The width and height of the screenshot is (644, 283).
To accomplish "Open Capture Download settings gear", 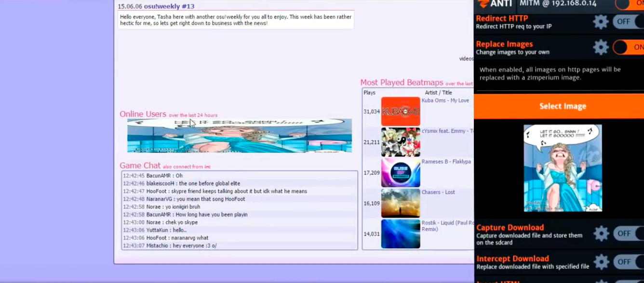I will (601, 233).
